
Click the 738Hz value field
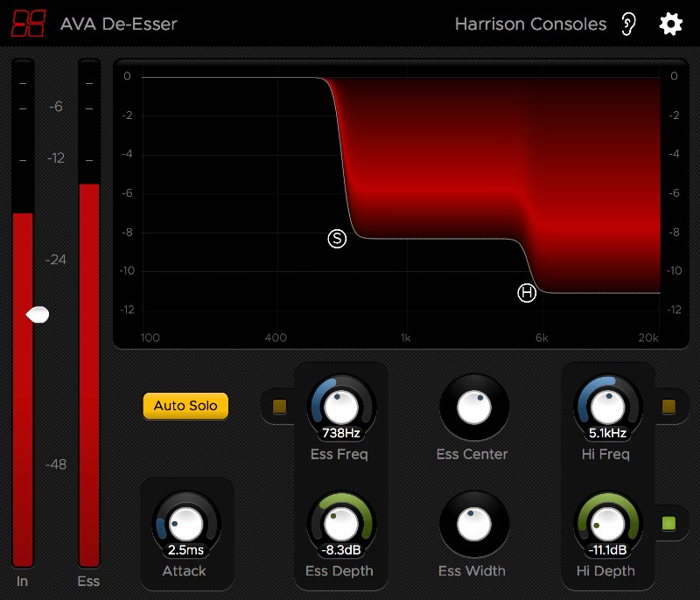coord(339,432)
